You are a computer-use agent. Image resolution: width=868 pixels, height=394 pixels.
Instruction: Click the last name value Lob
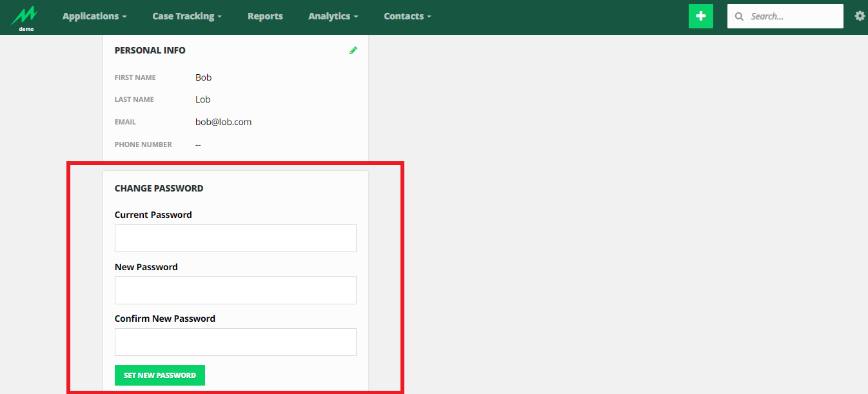coord(202,99)
